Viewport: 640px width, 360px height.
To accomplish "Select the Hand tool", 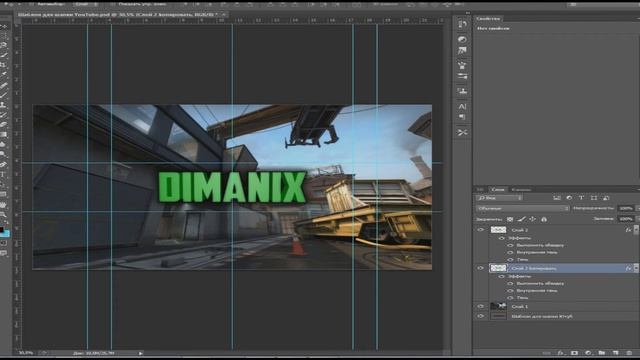I will (x=4, y=204).
